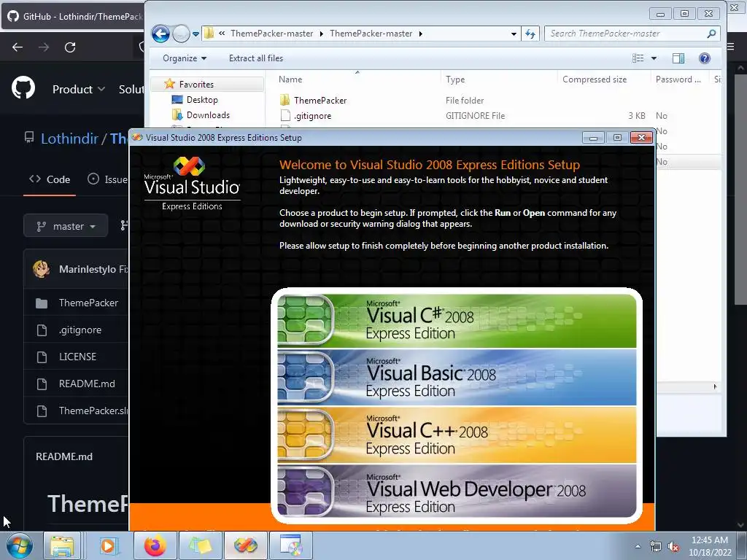The image size is (747, 560).
Task: Sort by the Type column header
Action: pyautogui.click(x=455, y=79)
